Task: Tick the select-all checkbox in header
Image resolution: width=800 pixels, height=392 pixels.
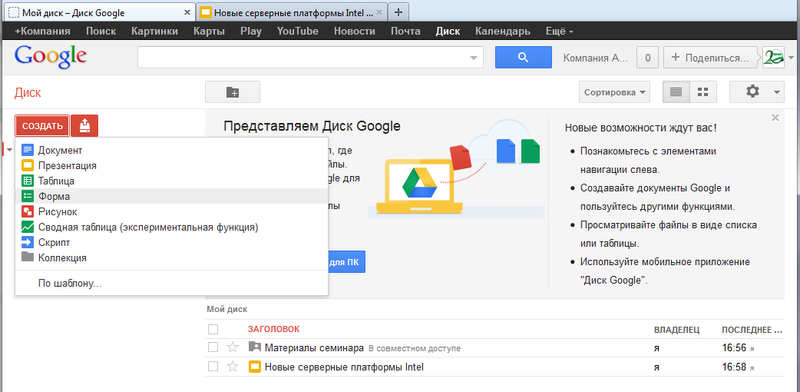Action: (213, 329)
